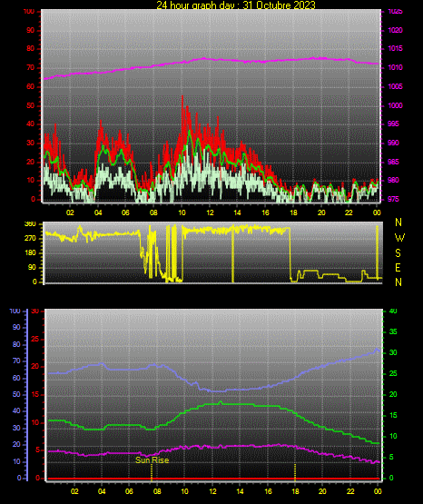Viewport: 423px width, 504px height.
Task: Click the E compass direction label
Action: coord(398,268)
